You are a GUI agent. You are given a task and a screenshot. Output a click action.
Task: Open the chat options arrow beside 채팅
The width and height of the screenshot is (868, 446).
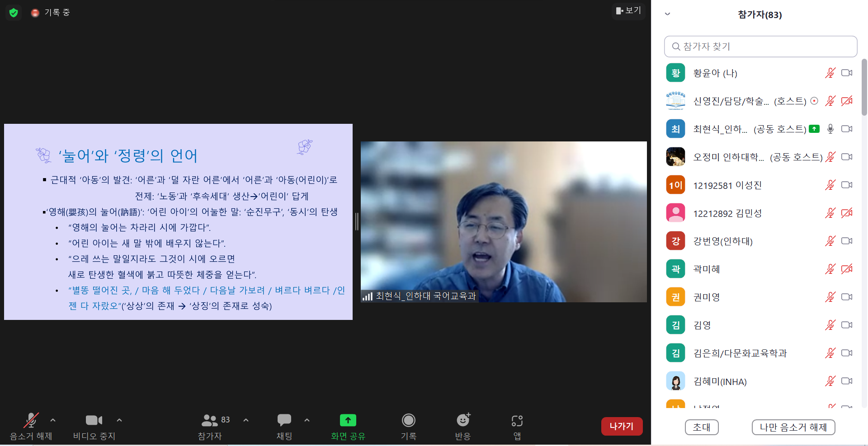(307, 420)
